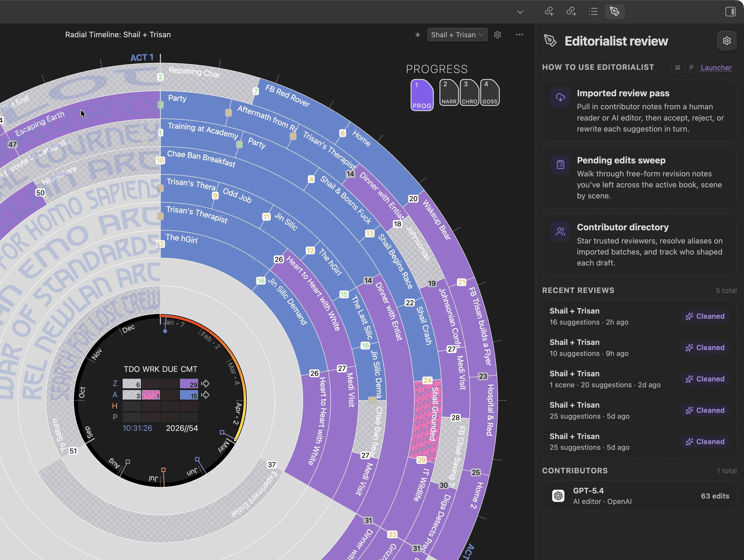Click Contributor directory people icon

[x=560, y=231]
